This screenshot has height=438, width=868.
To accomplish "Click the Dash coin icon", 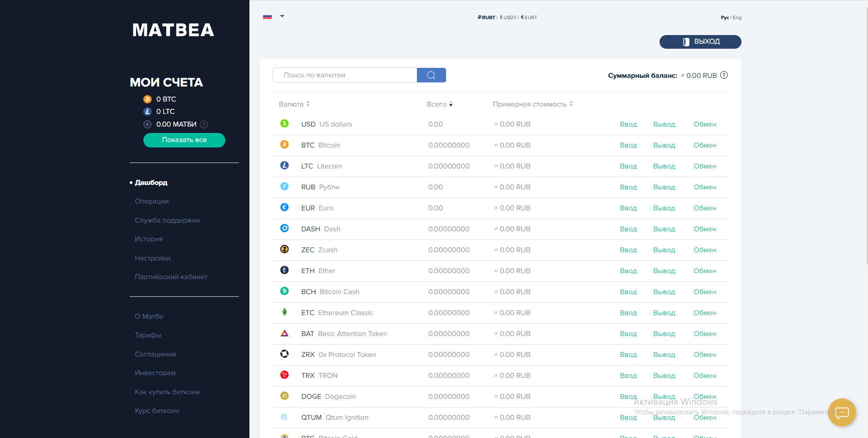I will pos(284,228).
